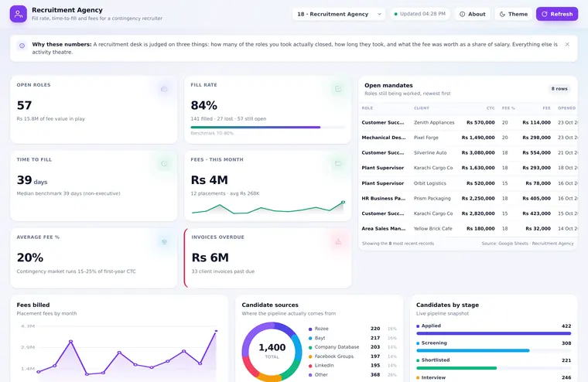Toggle the Theme button
The height and width of the screenshot is (382, 588).
click(x=513, y=14)
